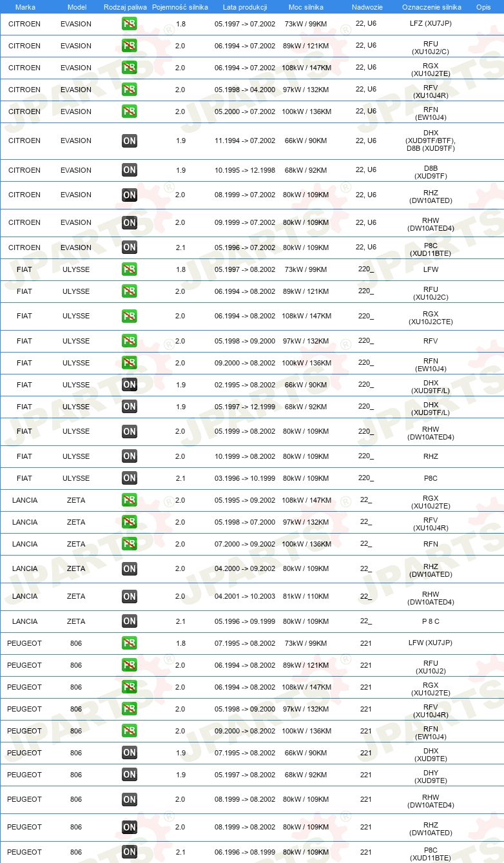Screen dimensions: 504x863
Task: Select the date range 05.1997 -> 12.1999
Action: tap(245, 407)
